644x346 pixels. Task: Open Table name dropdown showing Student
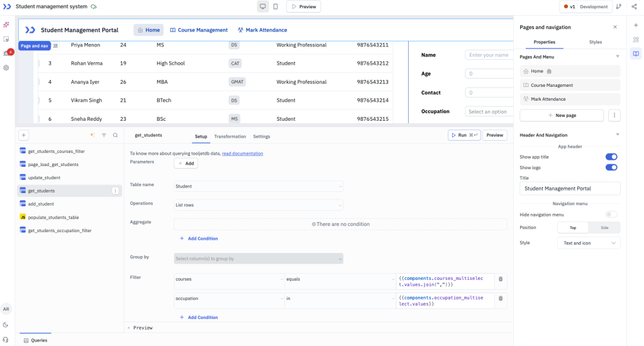point(258,186)
